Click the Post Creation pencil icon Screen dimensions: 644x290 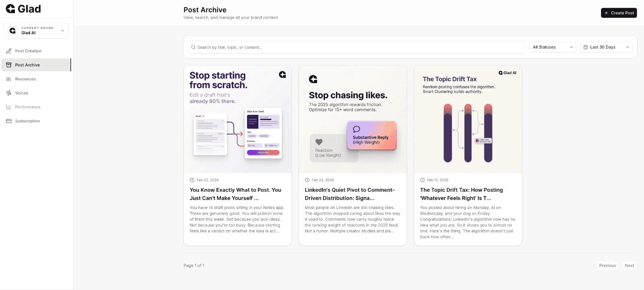point(9,51)
